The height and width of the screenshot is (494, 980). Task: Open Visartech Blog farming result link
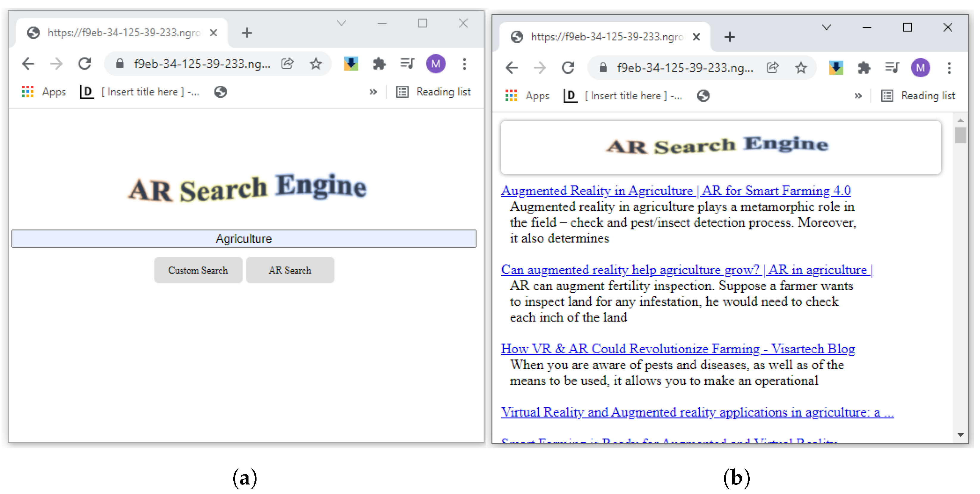(x=678, y=349)
